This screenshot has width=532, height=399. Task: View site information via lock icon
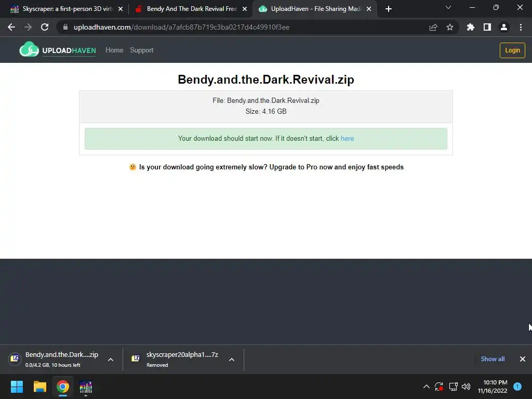click(65, 27)
